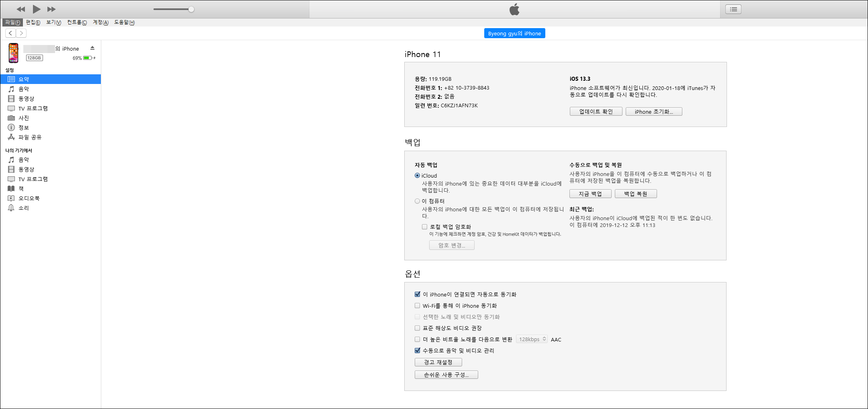Click 손쉬운 사용 구성... button
This screenshot has height=409, width=868.
click(x=446, y=374)
